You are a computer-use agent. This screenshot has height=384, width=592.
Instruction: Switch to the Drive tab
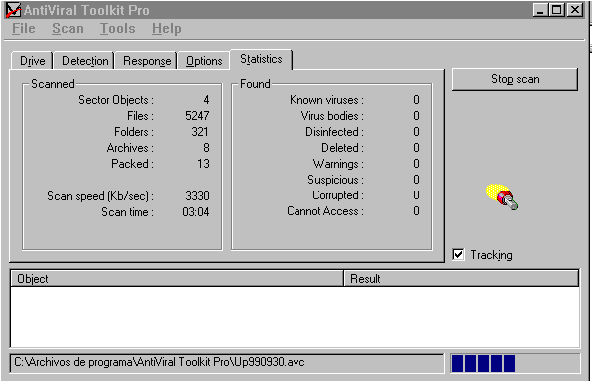[x=32, y=61]
